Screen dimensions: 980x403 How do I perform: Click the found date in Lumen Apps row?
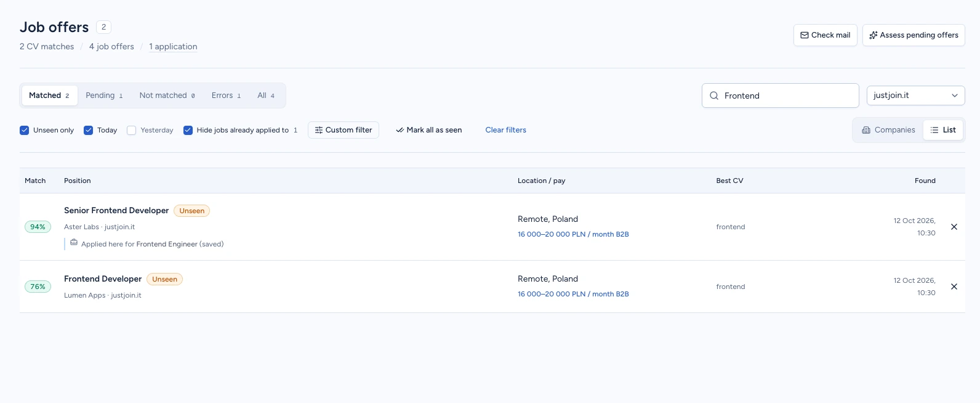click(915, 287)
